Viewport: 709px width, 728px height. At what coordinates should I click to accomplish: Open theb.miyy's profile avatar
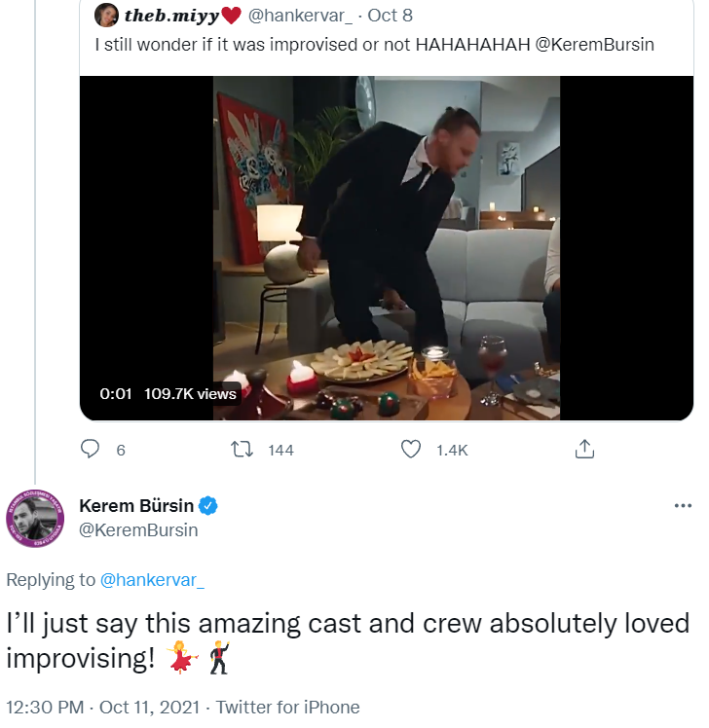[x=107, y=16]
